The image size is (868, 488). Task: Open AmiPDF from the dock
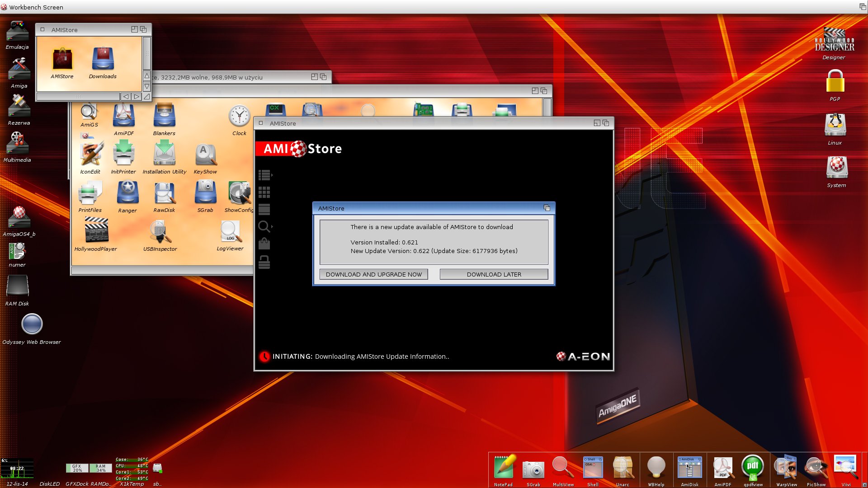pyautogui.click(x=723, y=471)
